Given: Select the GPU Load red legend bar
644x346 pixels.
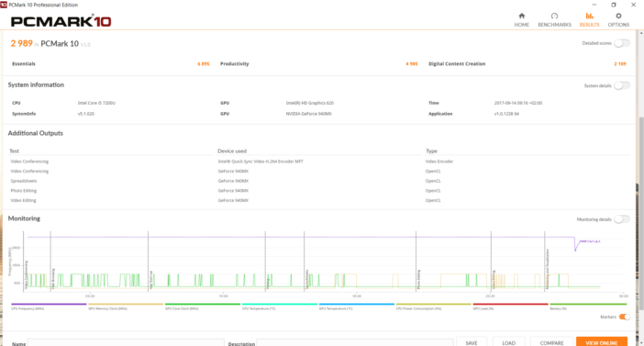Looking at the screenshot, I should (x=510, y=304).
